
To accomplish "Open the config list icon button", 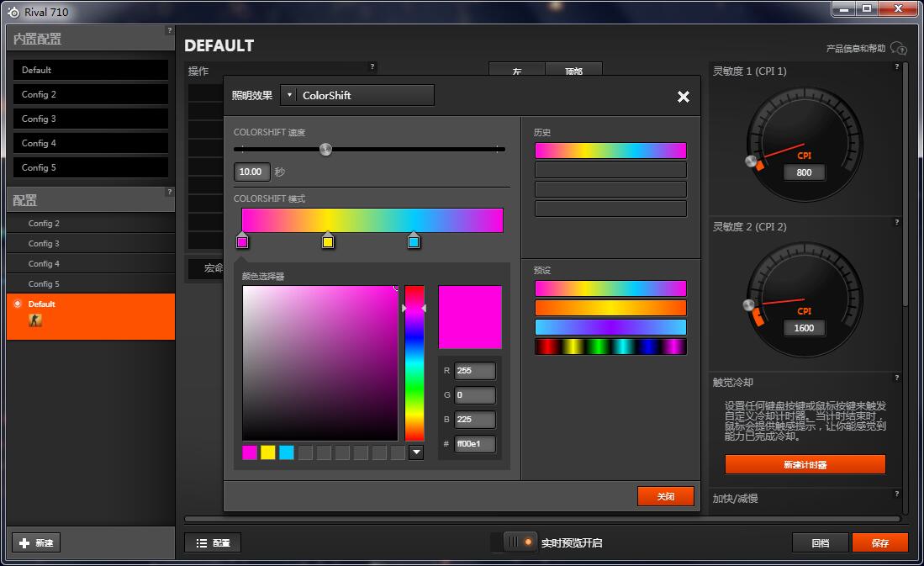I will 213,543.
